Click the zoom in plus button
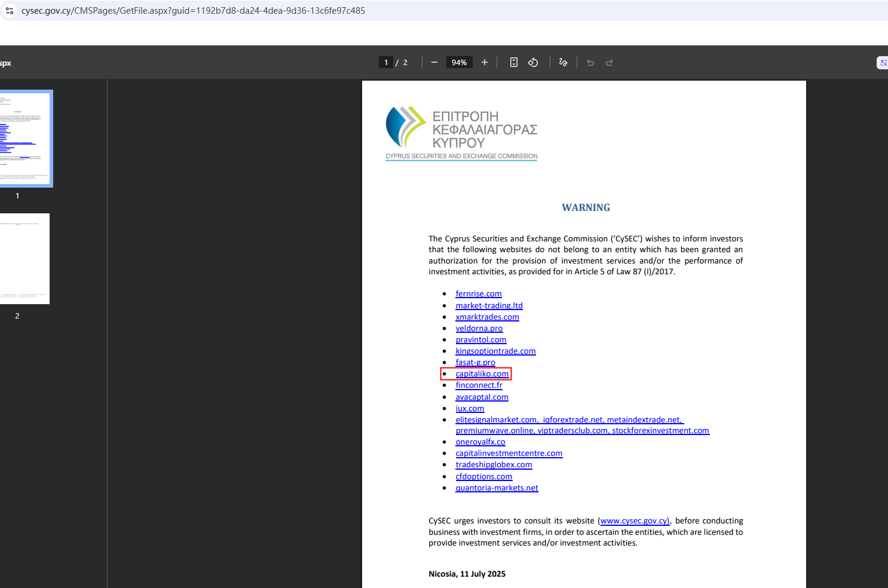This screenshot has width=888, height=588. click(x=485, y=63)
